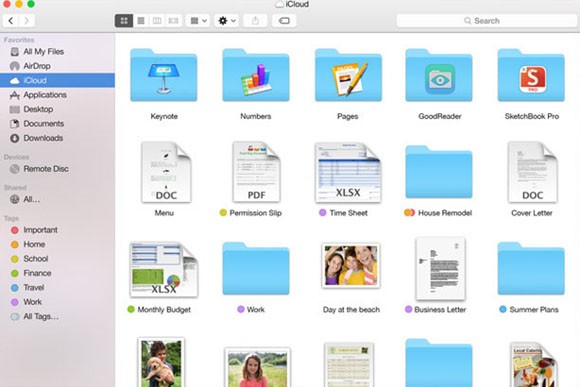This screenshot has height=387, width=580.
Task: Click the Monthly Budget file name
Action: click(x=164, y=310)
